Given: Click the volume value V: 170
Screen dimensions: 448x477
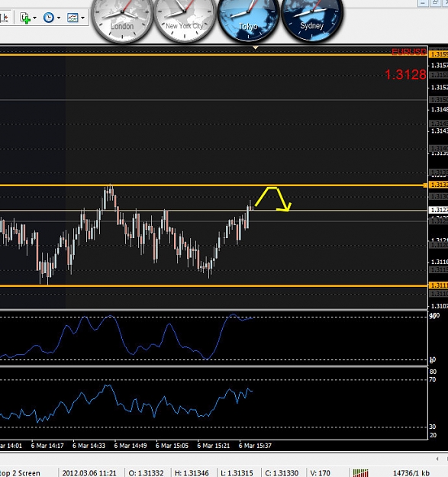Looking at the screenshot, I should pos(320,473).
